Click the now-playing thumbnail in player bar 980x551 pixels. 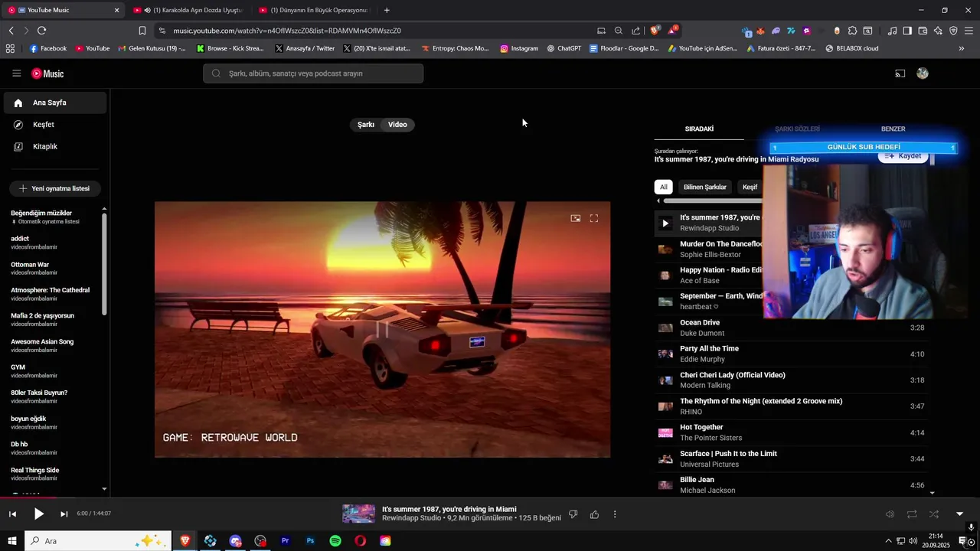[x=358, y=514]
